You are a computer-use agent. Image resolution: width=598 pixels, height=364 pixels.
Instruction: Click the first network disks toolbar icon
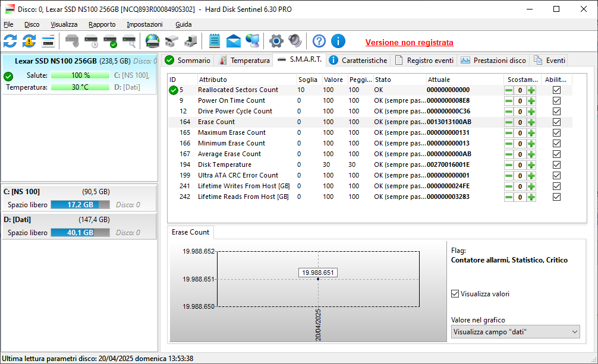pos(172,41)
